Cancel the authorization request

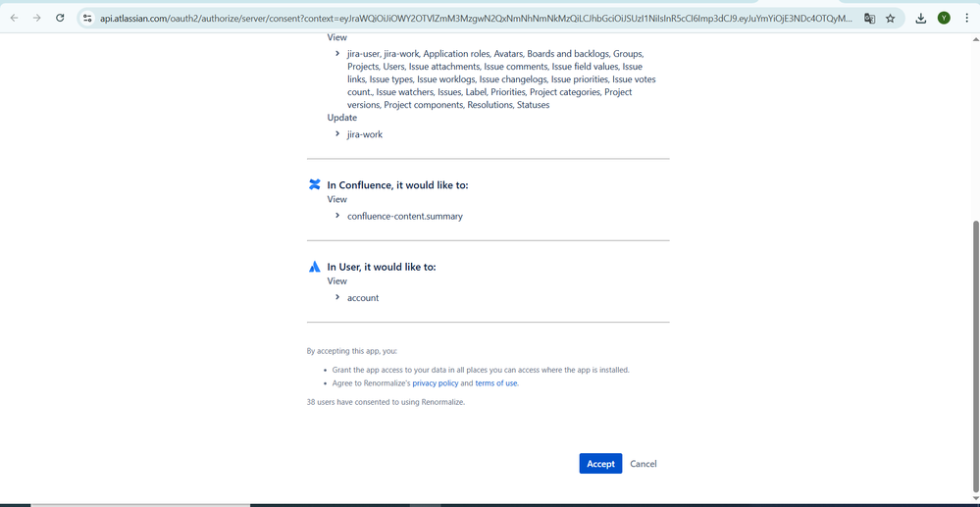(644, 463)
